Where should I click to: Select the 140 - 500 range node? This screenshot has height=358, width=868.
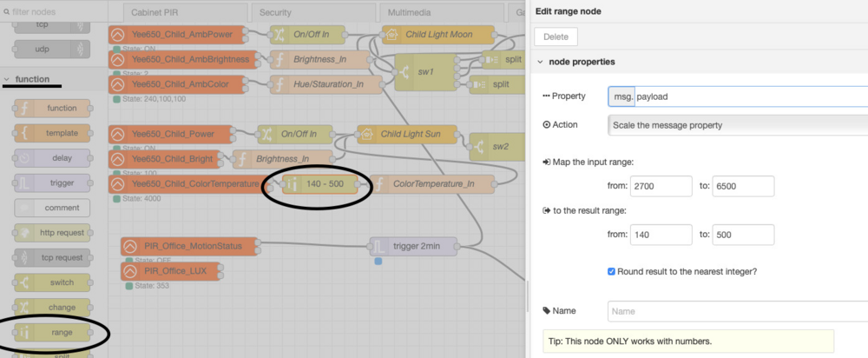coord(320,184)
